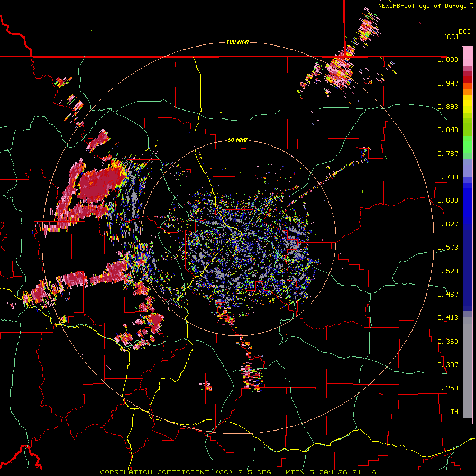Click the 0.253 scale value
Screen dimensions: 476x476
pos(448,388)
